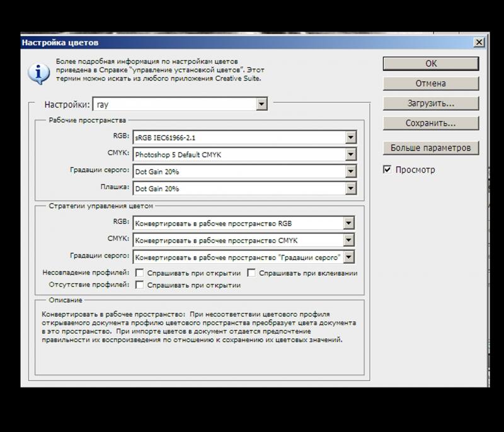
Task: Click the Стратегии управления цветом group label
Action: point(101,206)
